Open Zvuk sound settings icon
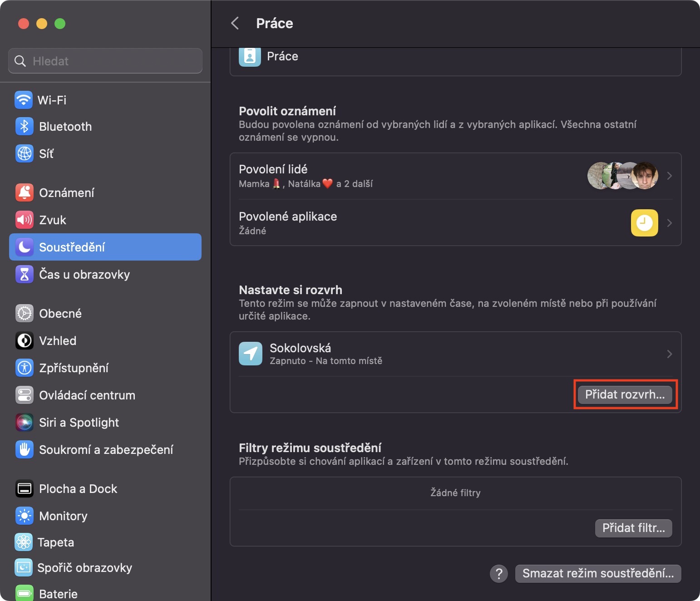Viewport: 700px width, 601px height. click(x=25, y=220)
